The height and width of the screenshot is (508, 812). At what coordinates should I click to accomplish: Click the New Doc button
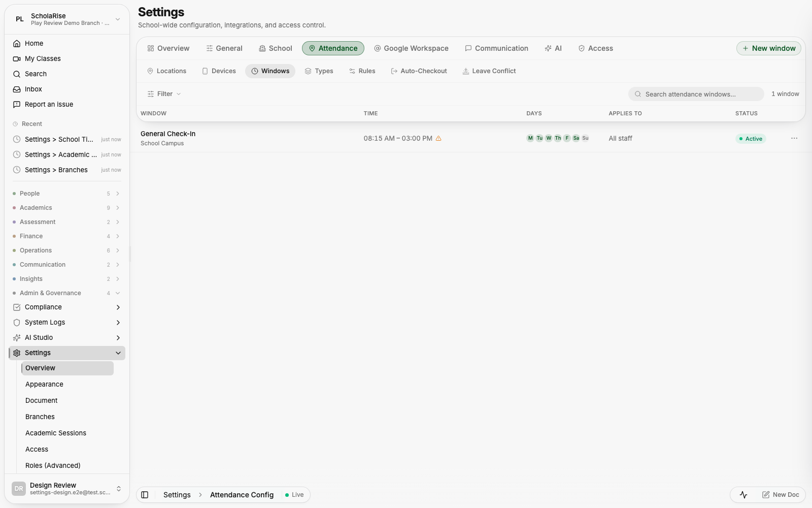pyautogui.click(x=781, y=495)
